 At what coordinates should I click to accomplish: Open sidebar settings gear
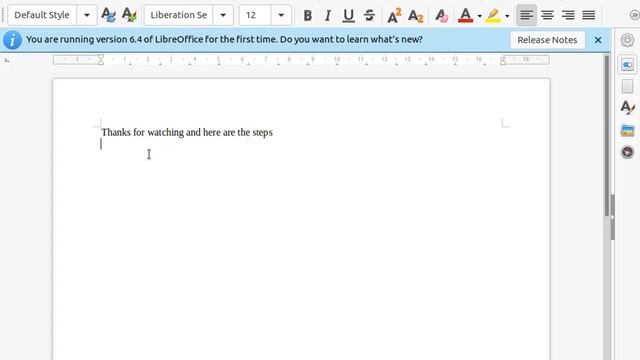(x=627, y=40)
